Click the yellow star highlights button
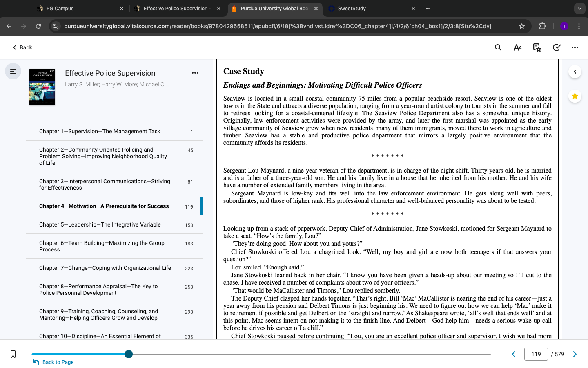The image size is (588, 368). click(575, 96)
